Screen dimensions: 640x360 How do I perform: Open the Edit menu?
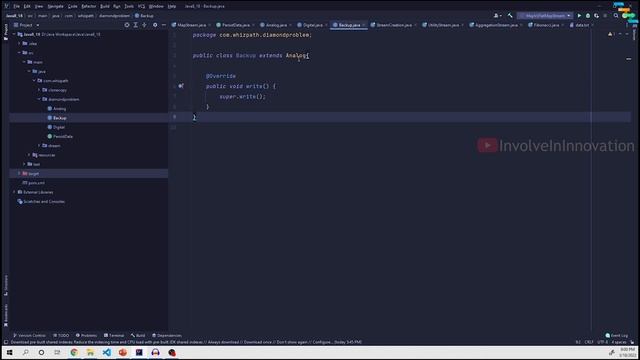coord(27,6)
